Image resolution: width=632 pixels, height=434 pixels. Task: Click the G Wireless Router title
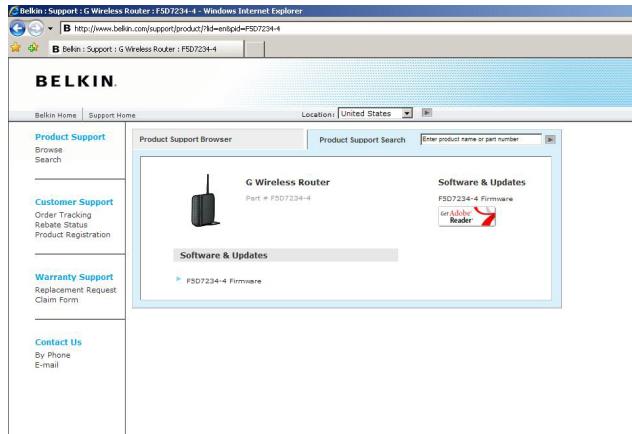coord(288,182)
